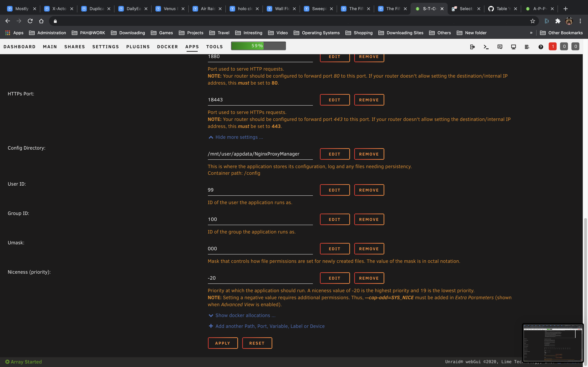Open the Unraid web terminal
Image resolution: width=588 pixels, height=367 pixels.
(486, 46)
